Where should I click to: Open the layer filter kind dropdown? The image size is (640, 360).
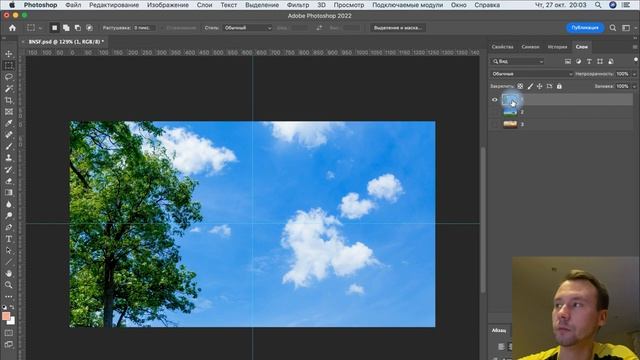518,61
